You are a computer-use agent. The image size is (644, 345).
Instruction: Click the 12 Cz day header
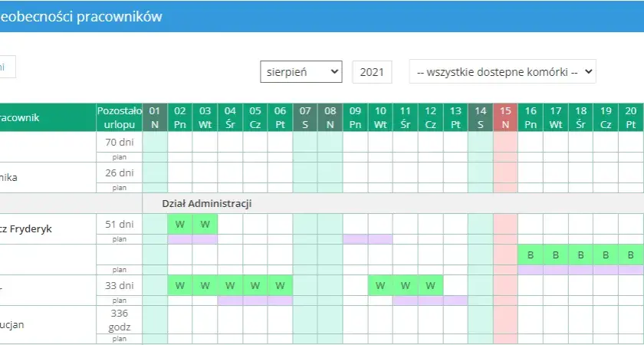click(x=430, y=117)
